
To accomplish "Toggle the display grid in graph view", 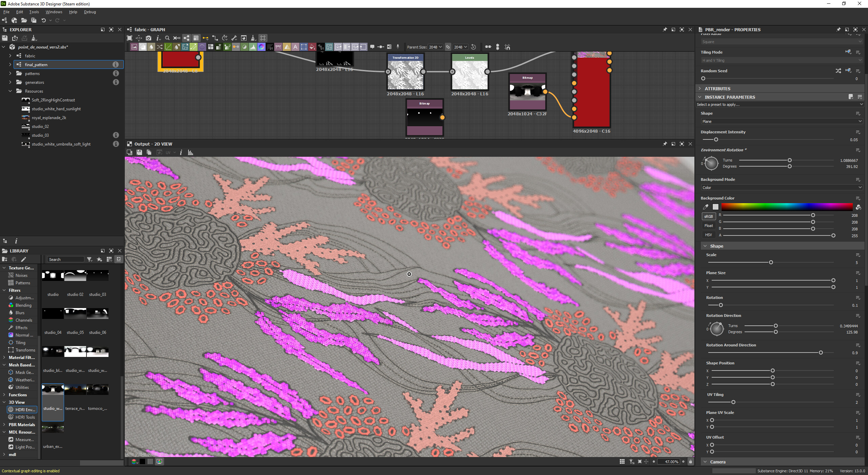I will pos(263,38).
